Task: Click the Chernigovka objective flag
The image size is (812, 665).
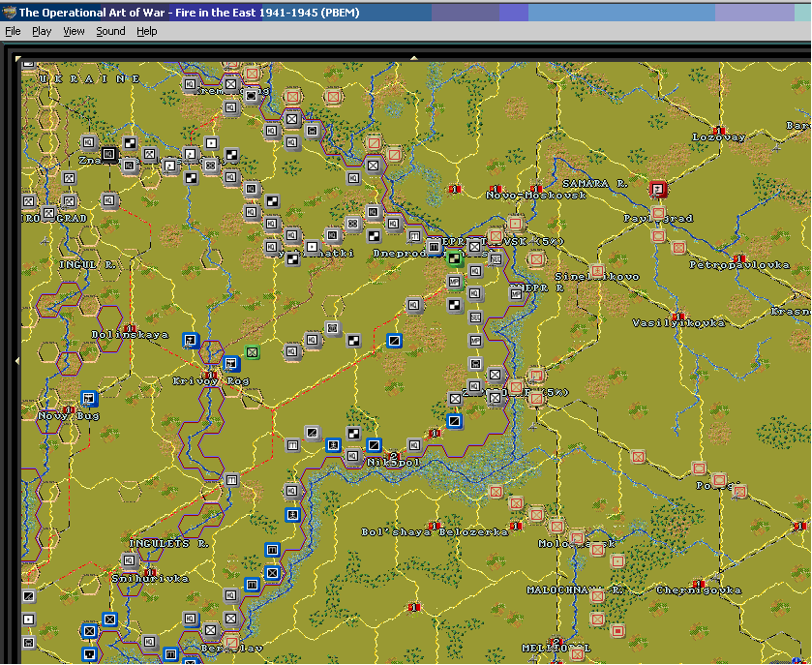Action: coord(699,583)
